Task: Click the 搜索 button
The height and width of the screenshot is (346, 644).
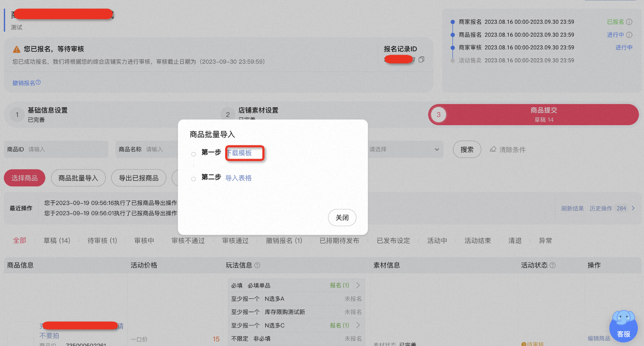Action: coord(467,149)
